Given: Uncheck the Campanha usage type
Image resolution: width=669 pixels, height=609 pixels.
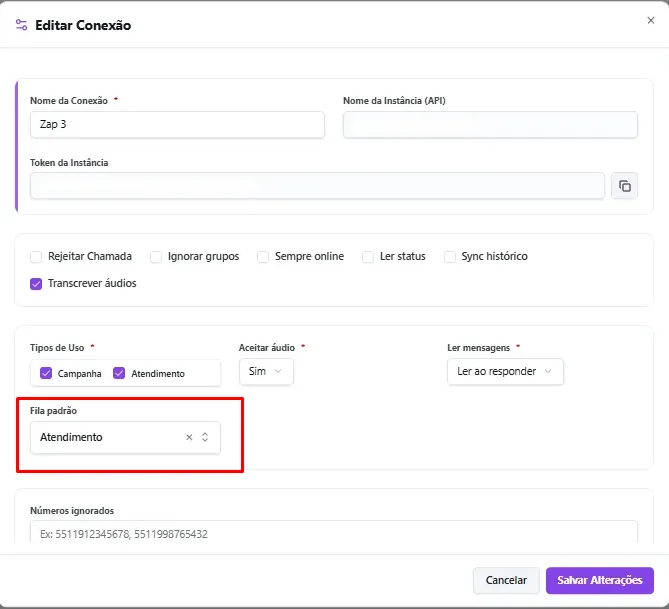Looking at the screenshot, I should pyautogui.click(x=46, y=373).
